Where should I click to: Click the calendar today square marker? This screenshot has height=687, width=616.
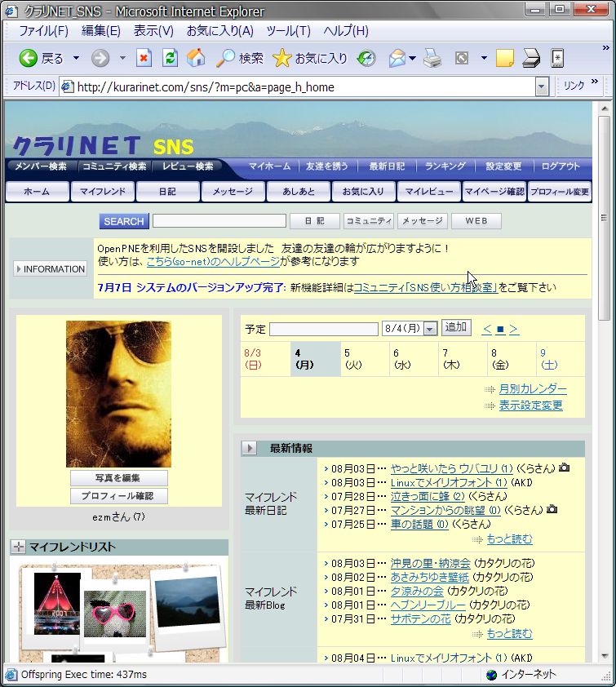pos(500,329)
